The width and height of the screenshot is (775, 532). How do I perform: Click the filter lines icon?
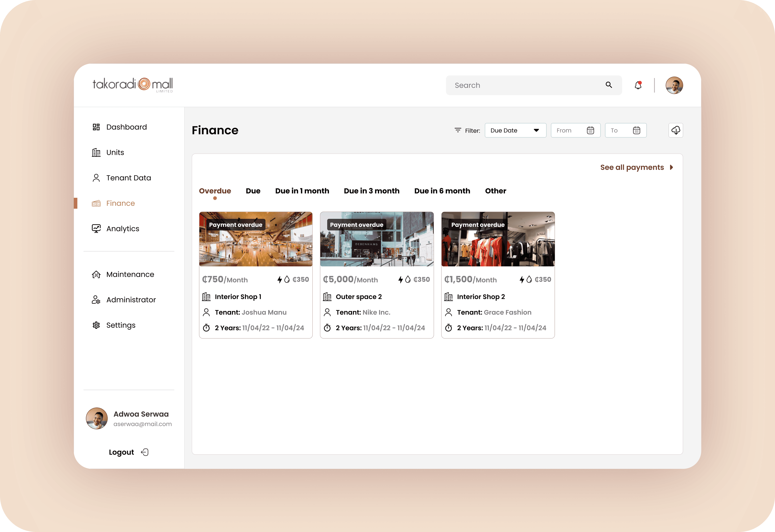tap(458, 130)
